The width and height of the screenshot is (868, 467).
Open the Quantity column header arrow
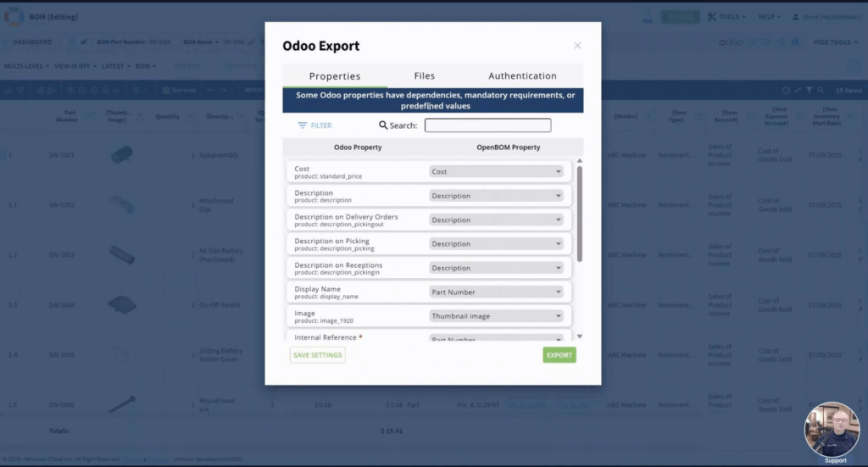[x=191, y=116]
